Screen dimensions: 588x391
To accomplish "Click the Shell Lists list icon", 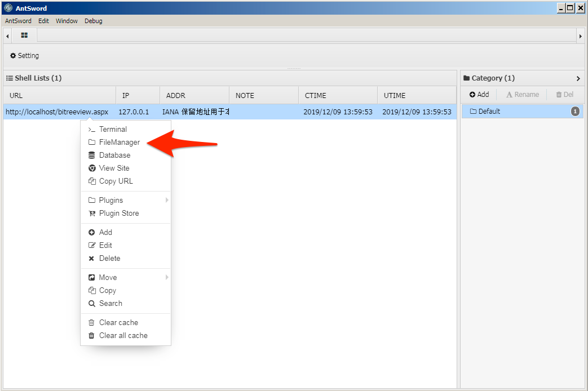I will [x=10, y=78].
